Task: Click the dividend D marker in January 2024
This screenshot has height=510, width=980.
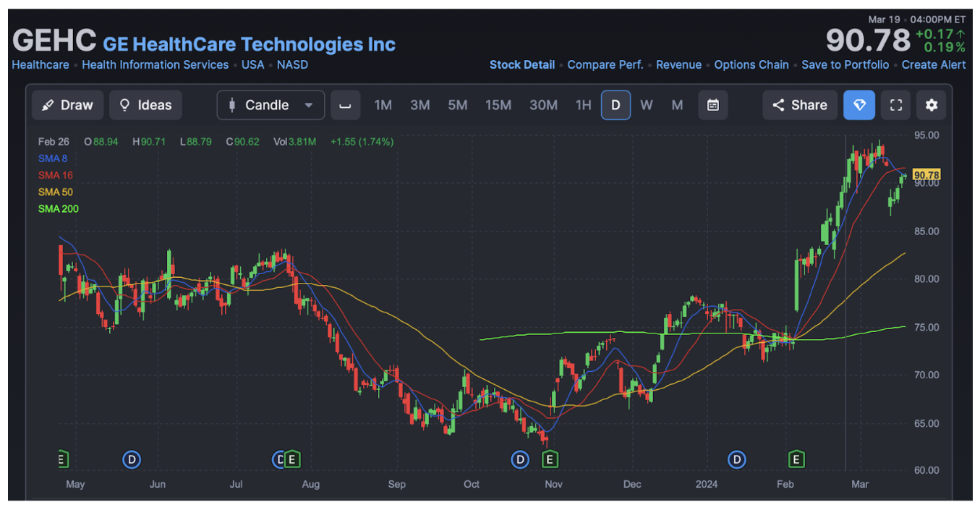Action: [737, 459]
